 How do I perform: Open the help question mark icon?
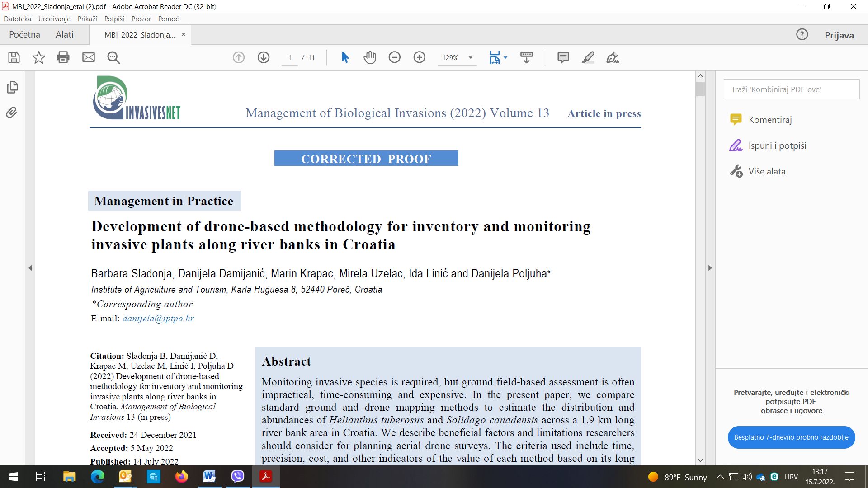802,34
